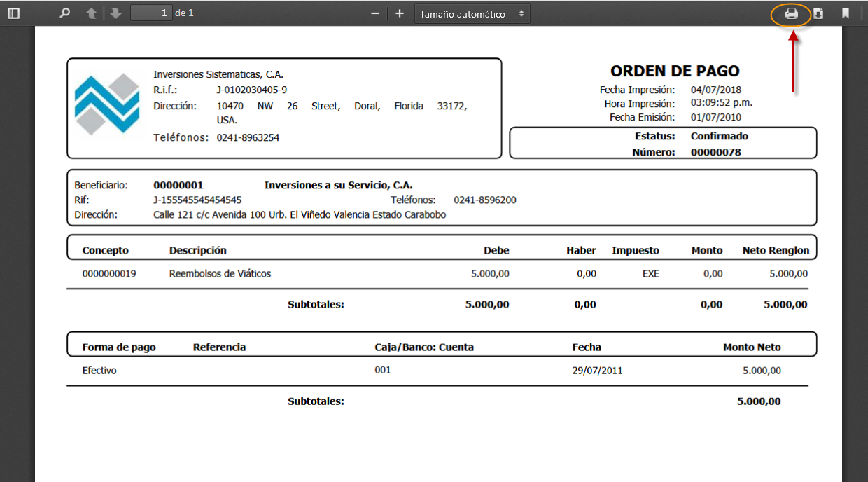868x482 pixels.
Task: Go to the previous page arrow
Action: 91,13
